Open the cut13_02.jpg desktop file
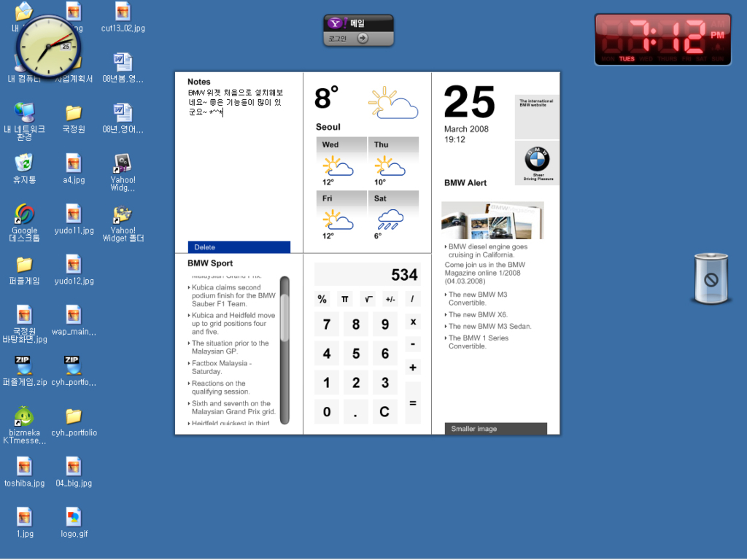Image resolution: width=747 pixels, height=560 pixels. point(123,17)
